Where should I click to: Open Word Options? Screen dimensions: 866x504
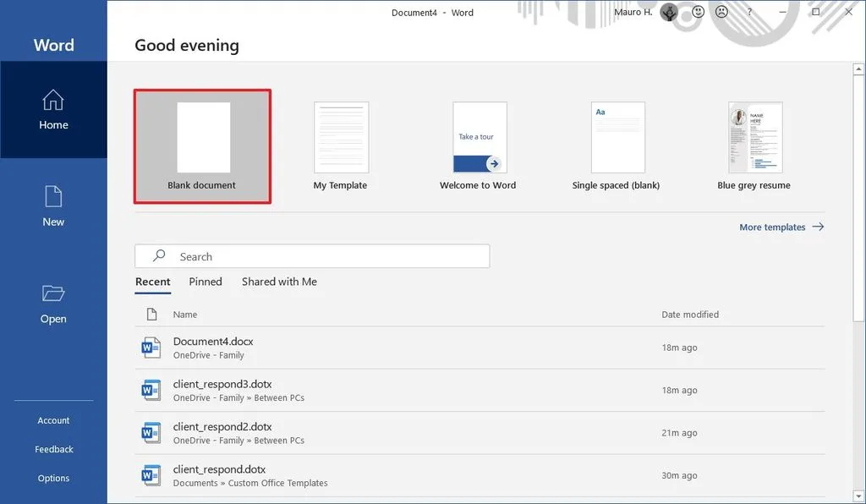(53, 478)
